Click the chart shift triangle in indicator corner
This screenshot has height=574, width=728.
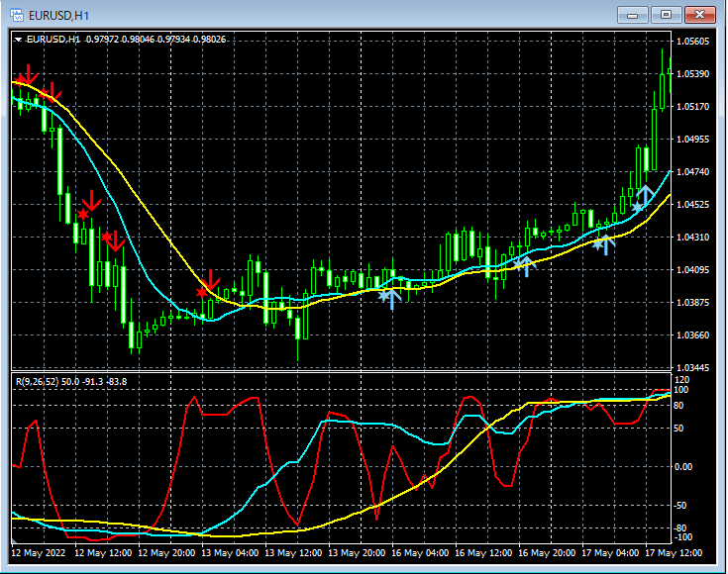(x=14, y=541)
